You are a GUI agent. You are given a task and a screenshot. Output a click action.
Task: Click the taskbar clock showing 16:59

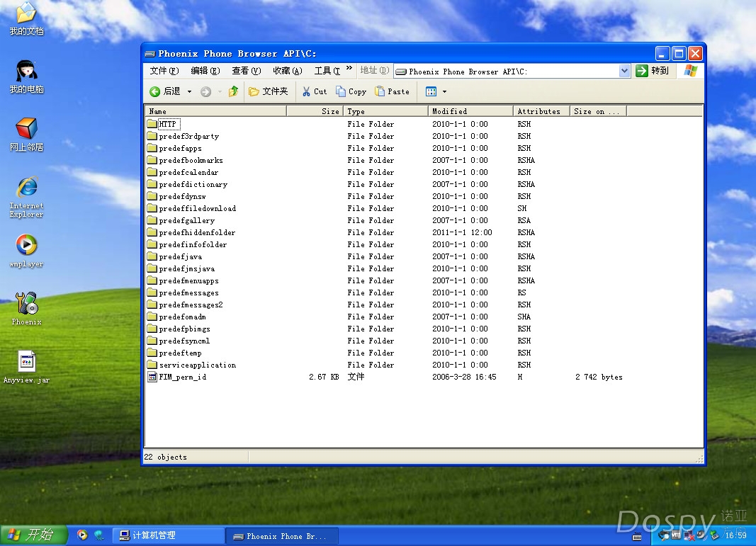[x=735, y=535]
